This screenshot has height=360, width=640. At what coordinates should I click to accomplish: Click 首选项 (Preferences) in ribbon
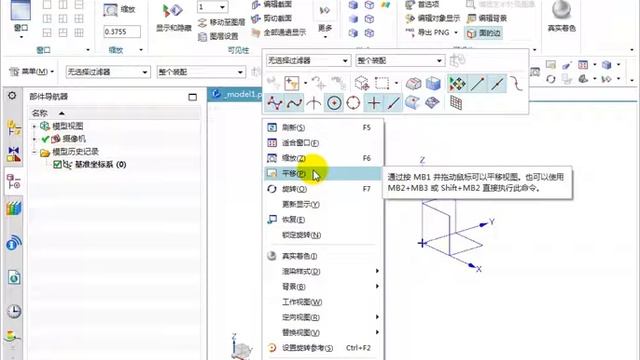(422, 4)
